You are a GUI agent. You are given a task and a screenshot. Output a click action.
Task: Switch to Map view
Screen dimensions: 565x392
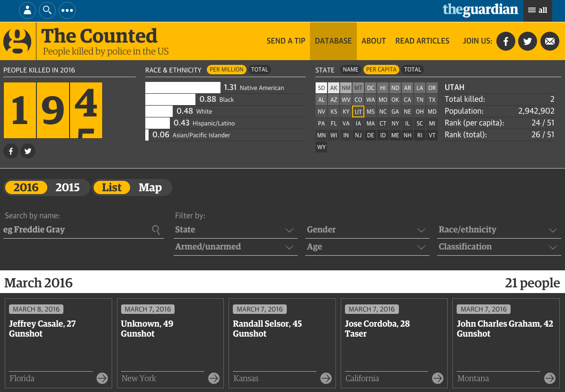point(150,187)
